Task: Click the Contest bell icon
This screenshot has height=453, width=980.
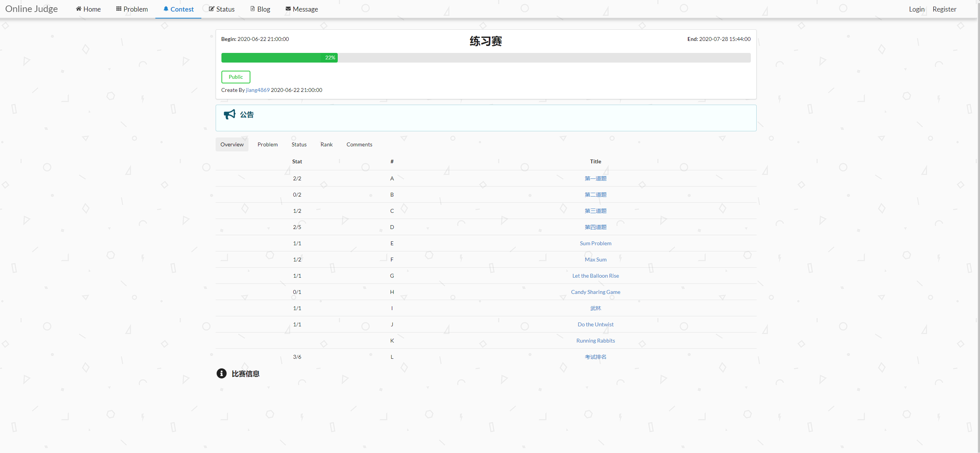Action: (166, 9)
